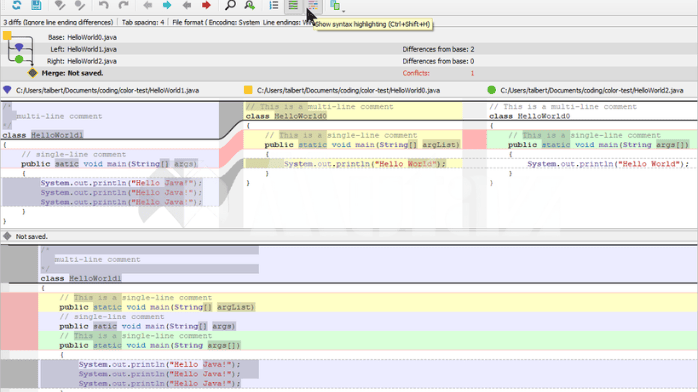The image size is (698, 392).
Task: Undo the last edit
Action: (x=103, y=5)
